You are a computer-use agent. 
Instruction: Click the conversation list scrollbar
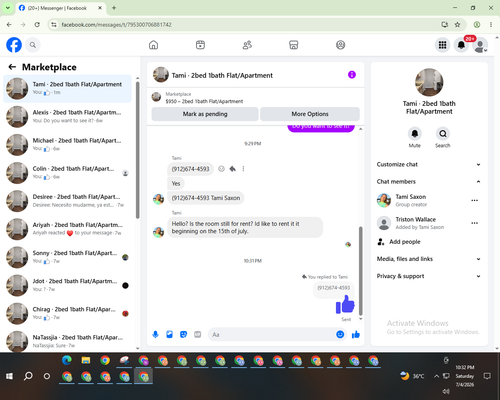pos(137,149)
